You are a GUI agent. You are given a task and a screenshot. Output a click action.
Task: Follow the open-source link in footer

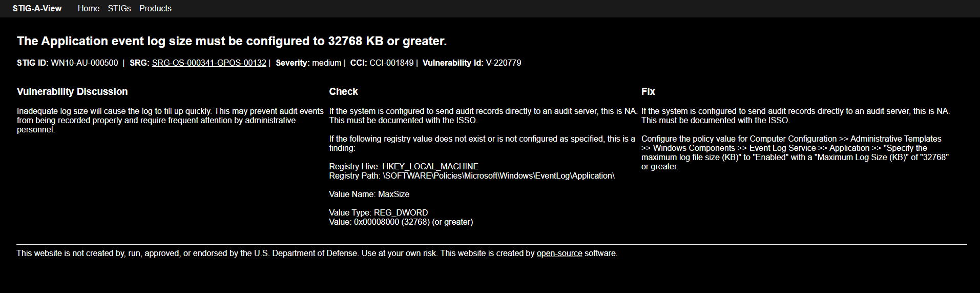tap(559, 253)
